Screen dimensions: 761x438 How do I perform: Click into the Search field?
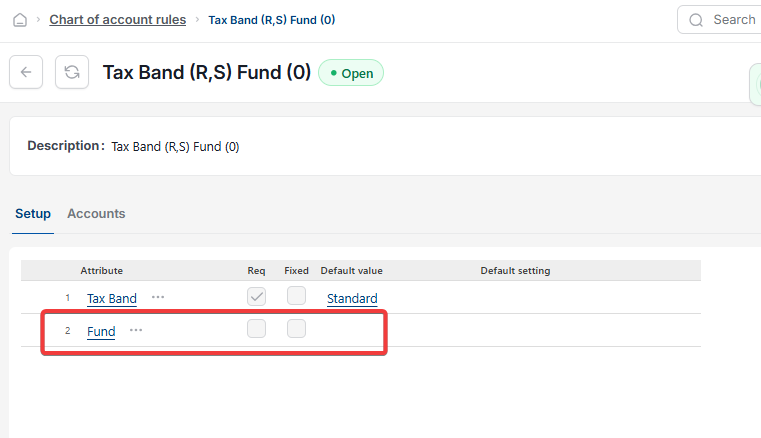719,20
